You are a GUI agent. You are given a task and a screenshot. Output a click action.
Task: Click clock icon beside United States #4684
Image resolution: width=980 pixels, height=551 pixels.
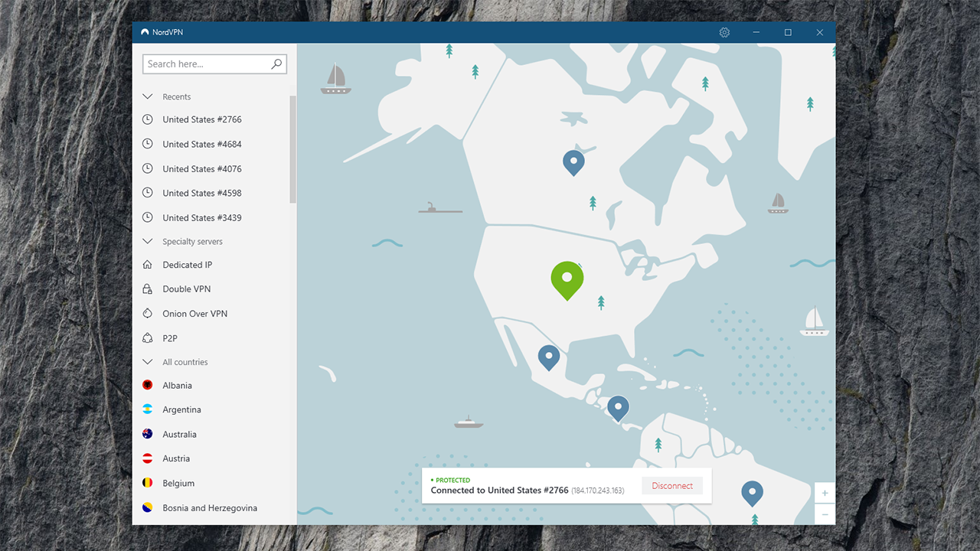point(148,144)
